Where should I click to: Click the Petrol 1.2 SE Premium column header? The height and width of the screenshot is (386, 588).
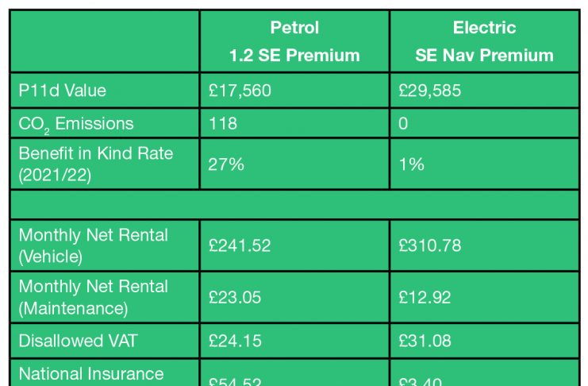point(294,41)
